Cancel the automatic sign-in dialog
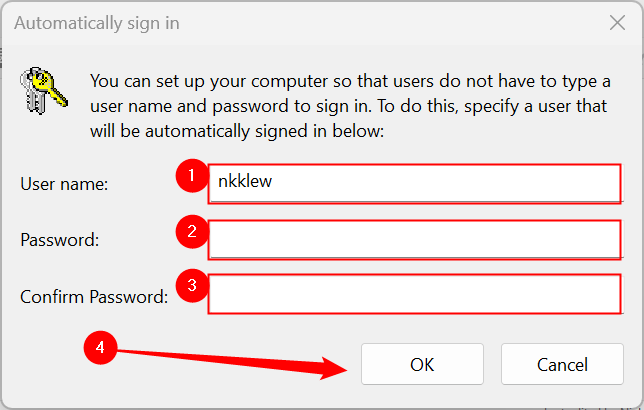Image resolution: width=644 pixels, height=410 pixels. 562,365
